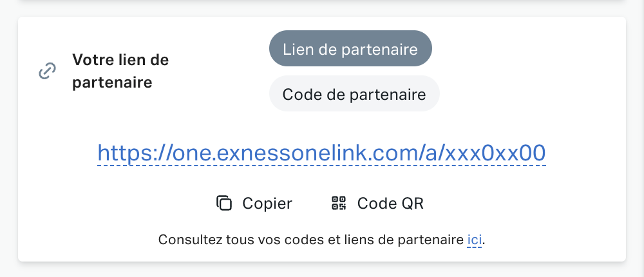644x277 pixels.
Task: Follow the "ici" hyperlink
Action: coord(475,240)
